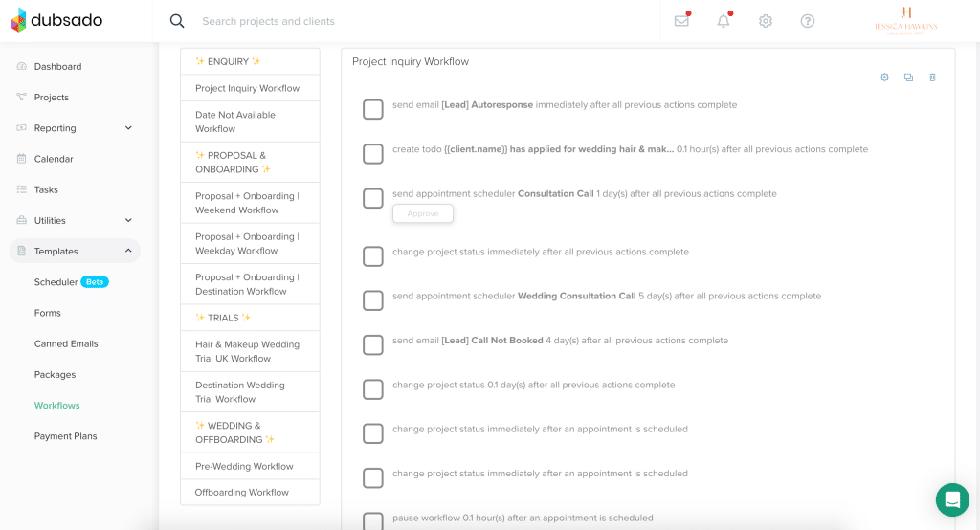Screen dimensions: 980x530
Task: Select WEDDING & OFFBOARDING list header
Action: (250, 432)
